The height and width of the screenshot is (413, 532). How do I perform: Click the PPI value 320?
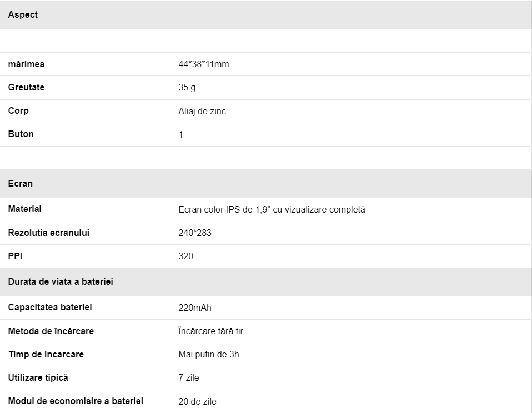(x=185, y=256)
